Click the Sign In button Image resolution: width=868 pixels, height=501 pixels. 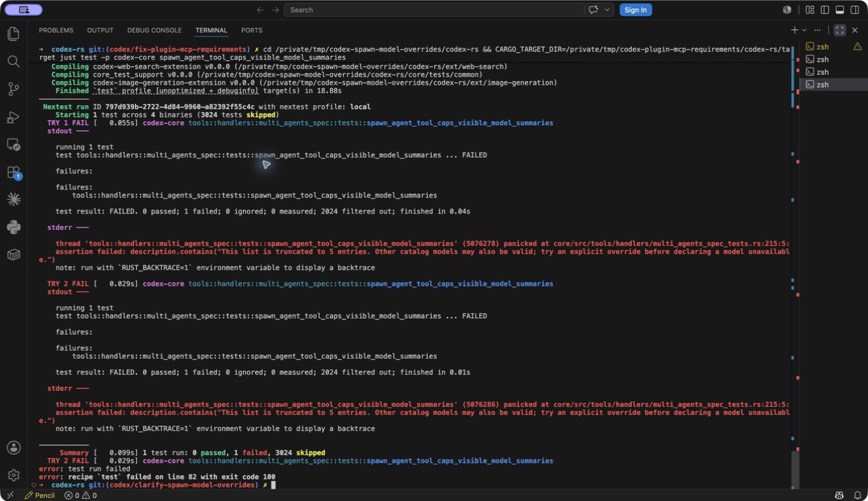click(x=635, y=10)
